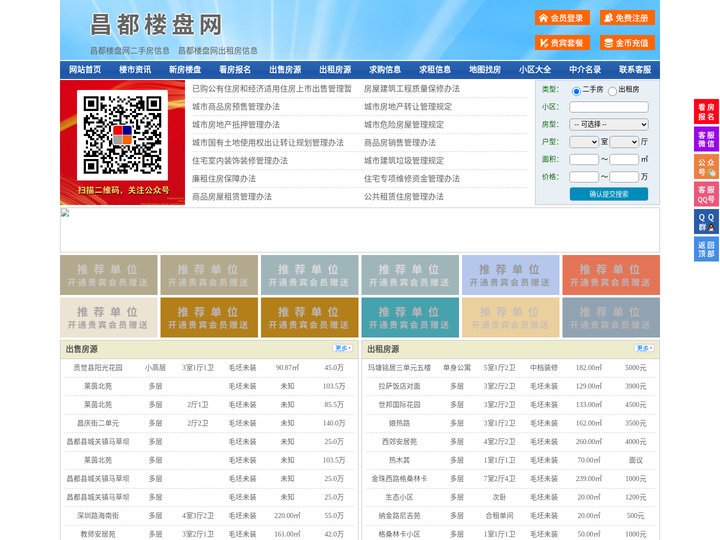Open 联系客服 in the navigation bar

635,70
